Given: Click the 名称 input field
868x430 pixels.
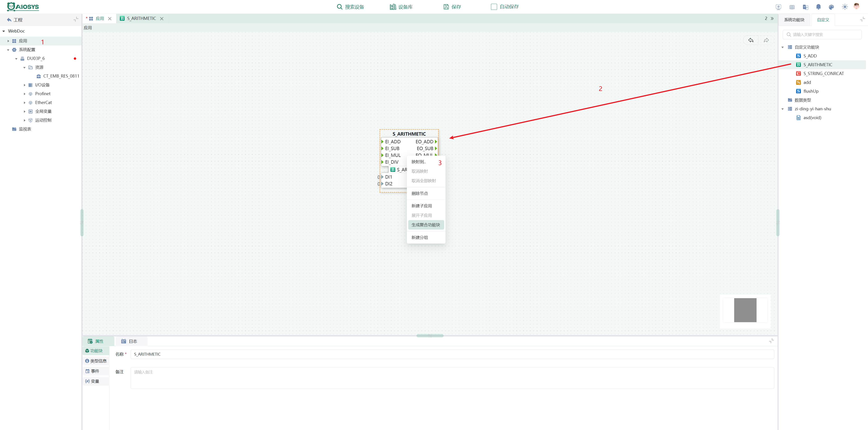Looking at the screenshot, I should click(x=452, y=354).
